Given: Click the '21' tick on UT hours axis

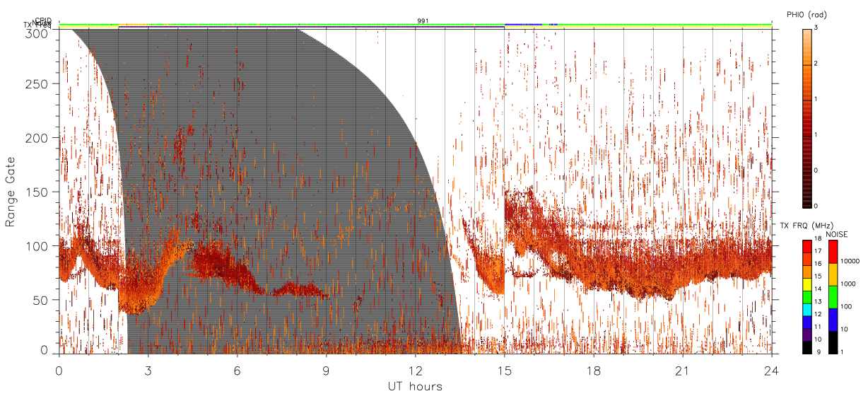Looking at the screenshot, I should point(683,371).
